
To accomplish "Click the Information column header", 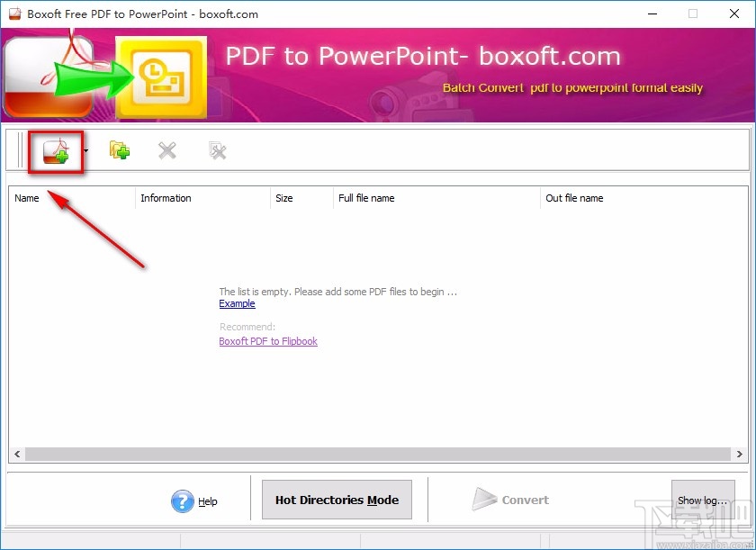I will click(203, 198).
